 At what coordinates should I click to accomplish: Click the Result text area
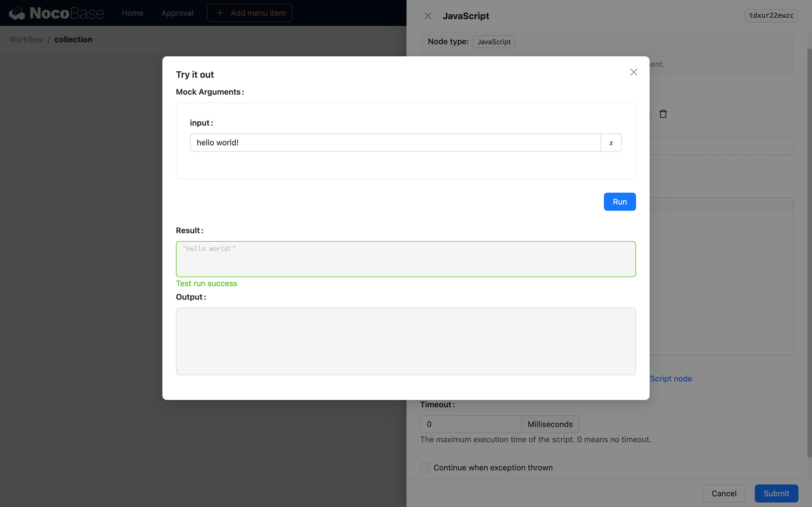pos(406,259)
